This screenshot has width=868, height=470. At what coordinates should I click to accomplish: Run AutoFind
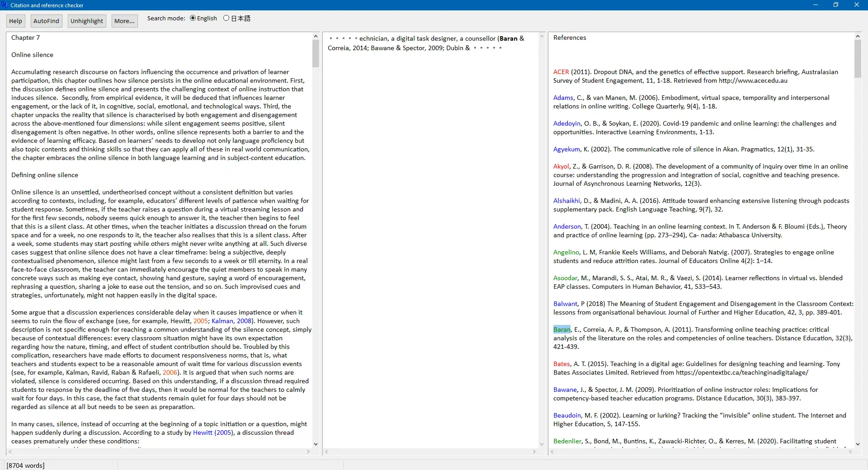point(46,21)
